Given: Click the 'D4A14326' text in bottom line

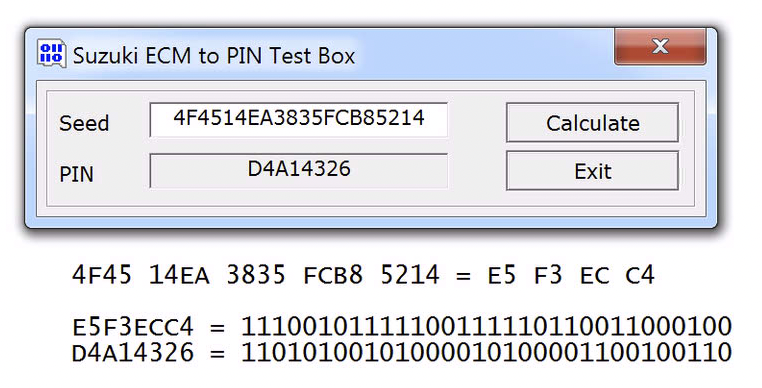Looking at the screenshot, I should (x=133, y=353).
